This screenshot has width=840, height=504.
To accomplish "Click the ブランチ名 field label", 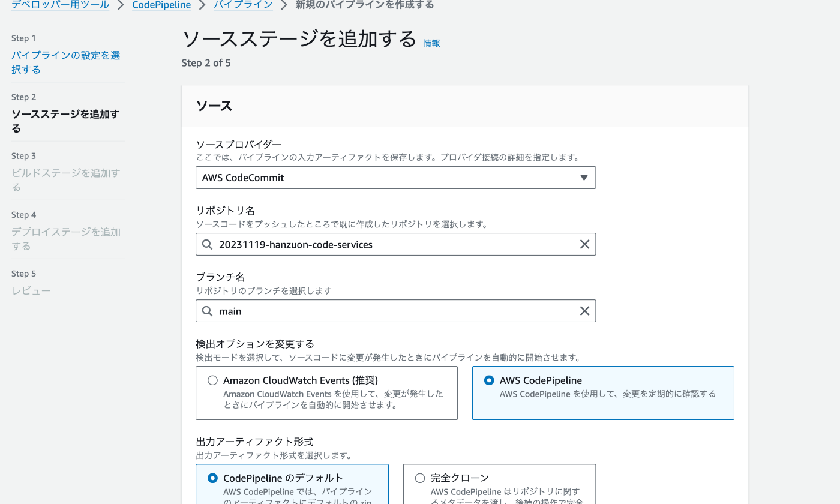I will pyautogui.click(x=221, y=277).
